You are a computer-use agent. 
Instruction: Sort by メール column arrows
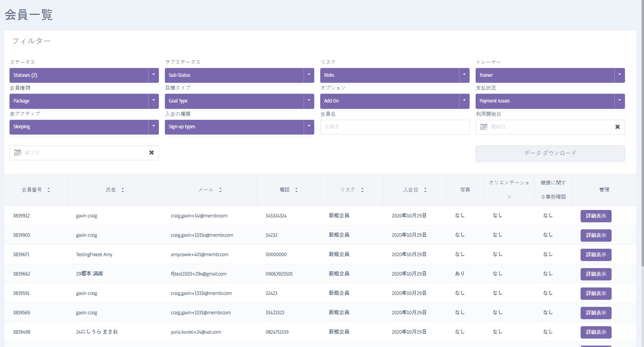tap(220, 190)
